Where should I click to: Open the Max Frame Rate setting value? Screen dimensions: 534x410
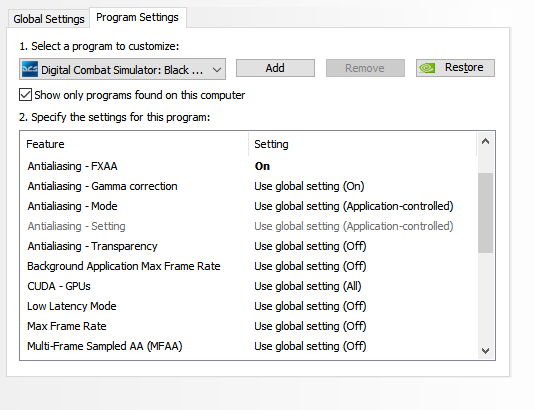(310, 326)
